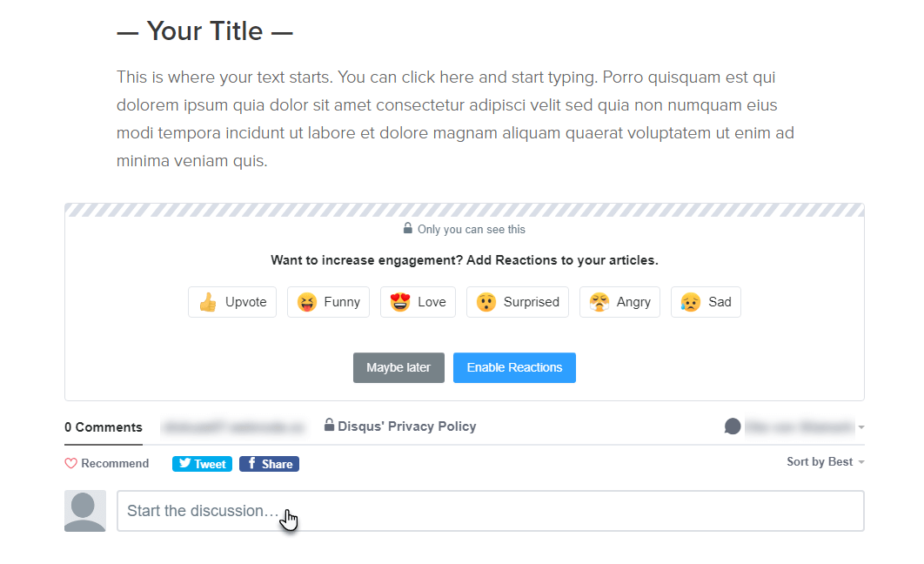924x564 pixels.
Task: Select the Love heart-eyes reaction icon
Action: click(399, 301)
